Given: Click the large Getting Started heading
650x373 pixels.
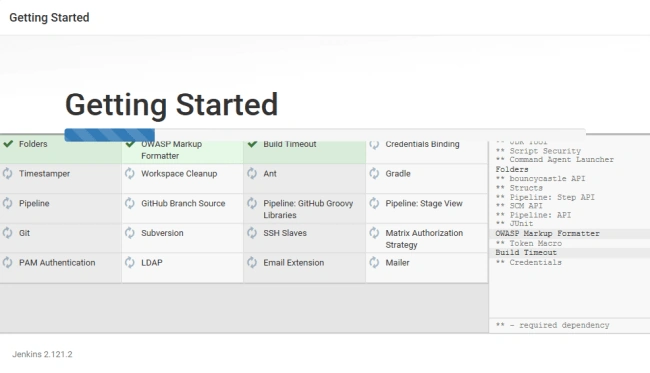Looking at the screenshot, I should tap(171, 105).
